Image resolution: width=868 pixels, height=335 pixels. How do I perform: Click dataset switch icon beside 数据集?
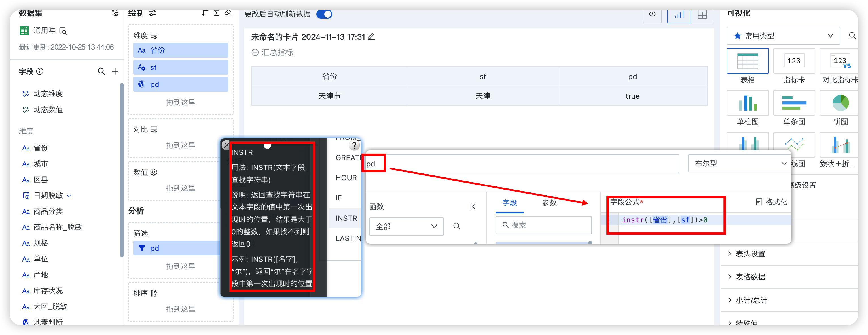(115, 14)
